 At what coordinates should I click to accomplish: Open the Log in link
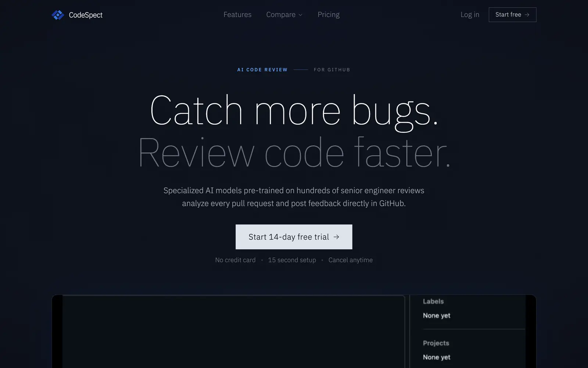(470, 15)
